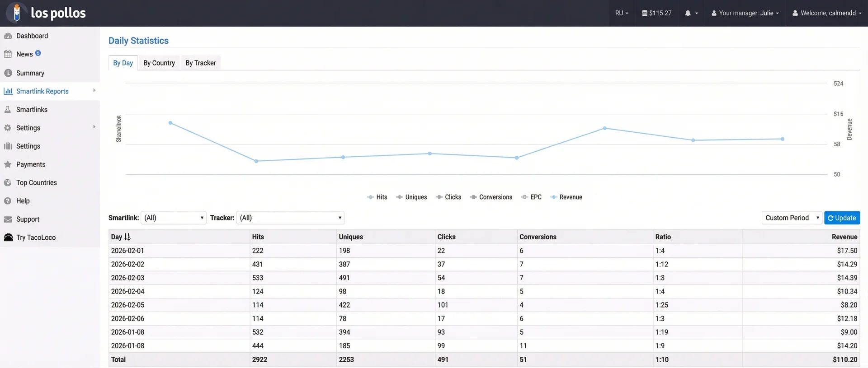Expand the Settings submenu arrow

[94, 127]
